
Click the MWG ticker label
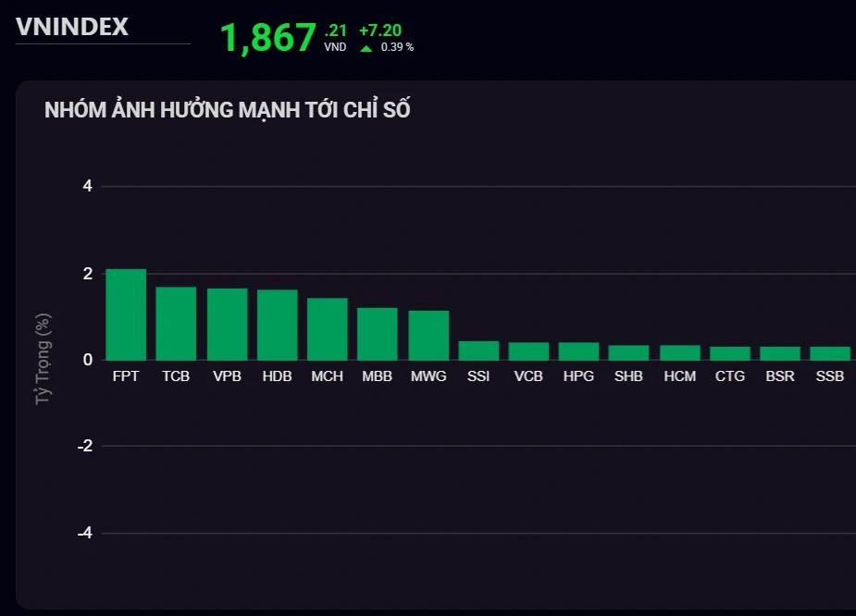pyautogui.click(x=428, y=376)
